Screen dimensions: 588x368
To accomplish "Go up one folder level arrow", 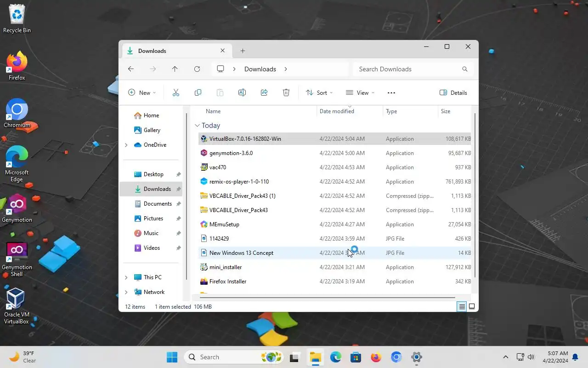I will (175, 69).
